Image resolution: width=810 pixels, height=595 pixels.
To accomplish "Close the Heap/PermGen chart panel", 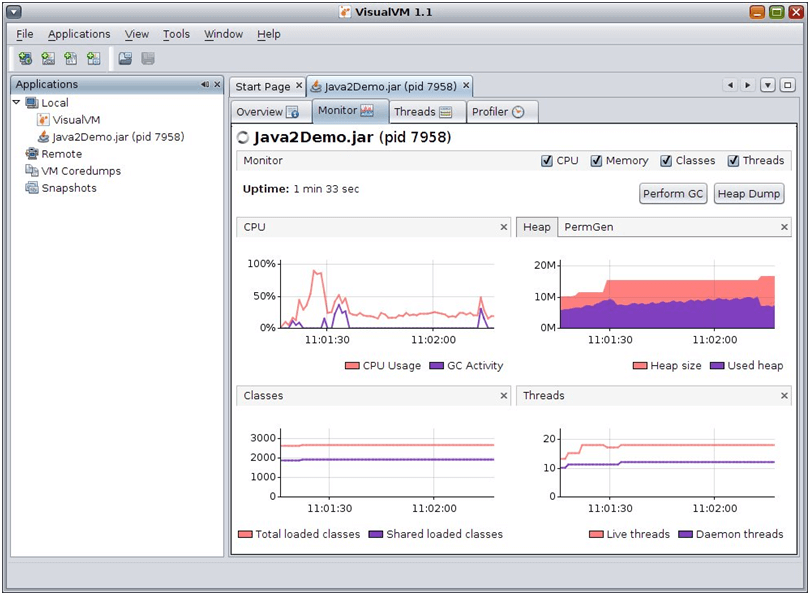I will click(784, 227).
